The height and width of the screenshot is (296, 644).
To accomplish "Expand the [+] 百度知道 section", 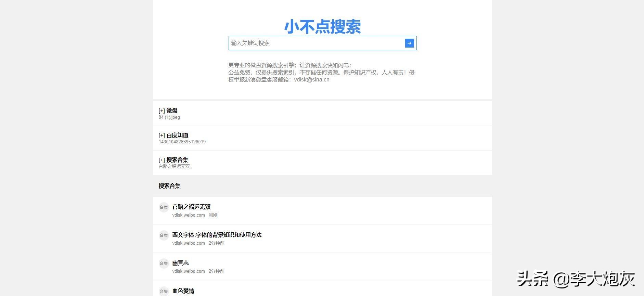I will pos(173,135).
